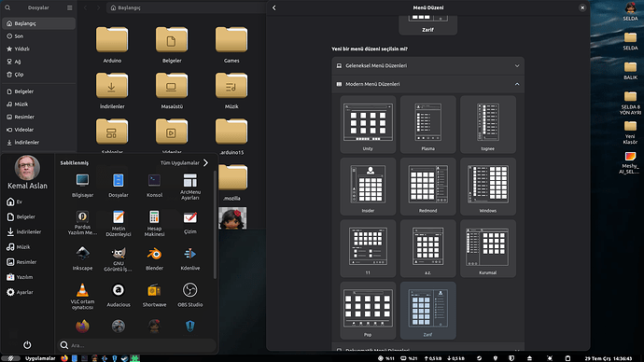Launch Dosyalar from the ArcMenu pinned list
Image resolution: width=644 pixels, height=362 pixels.
(x=119, y=186)
